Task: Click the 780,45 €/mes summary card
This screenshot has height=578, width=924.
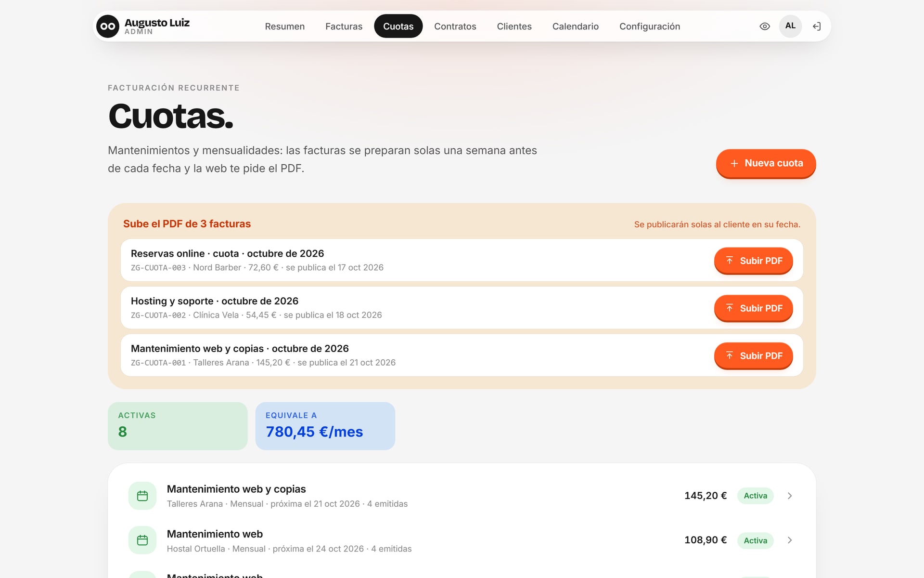Action: pyautogui.click(x=325, y=426)
